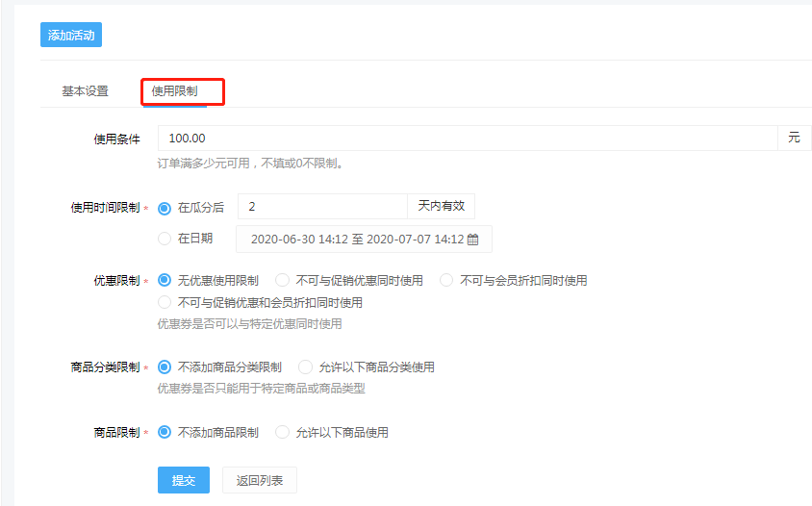Viewport: 812px width, 506px height.
Task: Click the calendar icon in date field
Action: point(472,240)
